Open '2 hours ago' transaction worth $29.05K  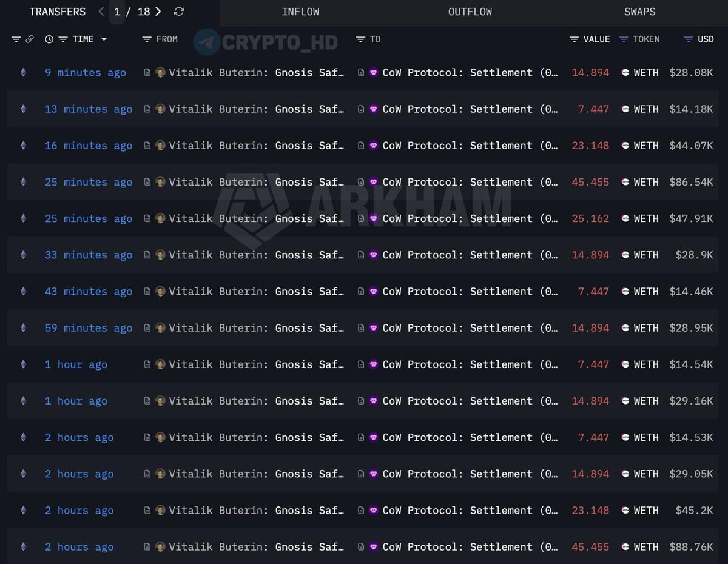coord(79,474)
